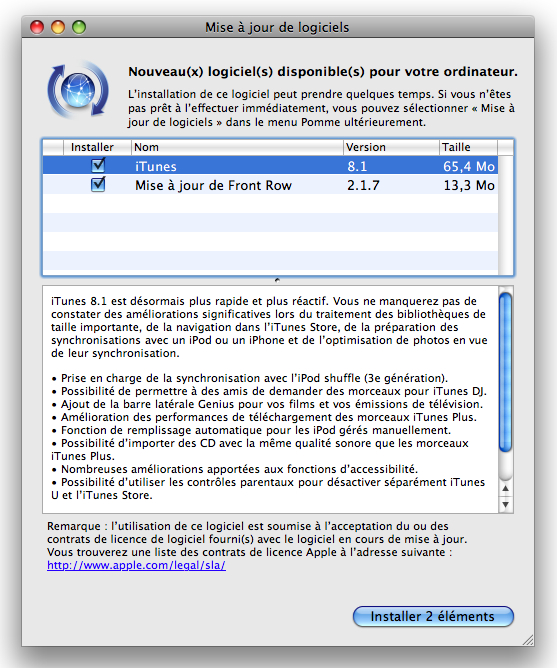Click the split pane divider handle
557x668 pixels.
pos(277,280)
